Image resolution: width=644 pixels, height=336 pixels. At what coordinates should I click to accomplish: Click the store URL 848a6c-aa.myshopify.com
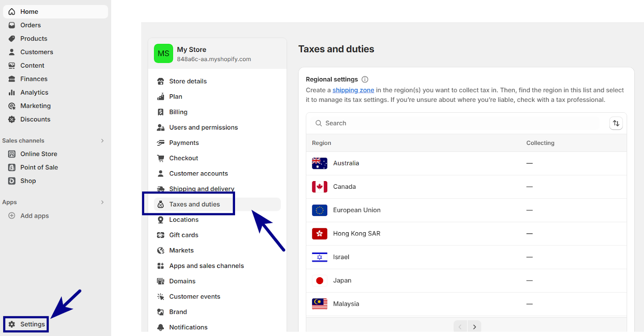point(214,59)
